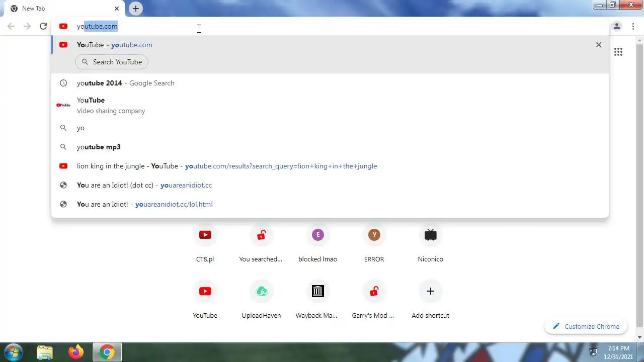Image resolution: width=644 pixels, height=362 pixels.
Task: Click YouTube logo icon in Video sharing company row
Action: (63, 105)
